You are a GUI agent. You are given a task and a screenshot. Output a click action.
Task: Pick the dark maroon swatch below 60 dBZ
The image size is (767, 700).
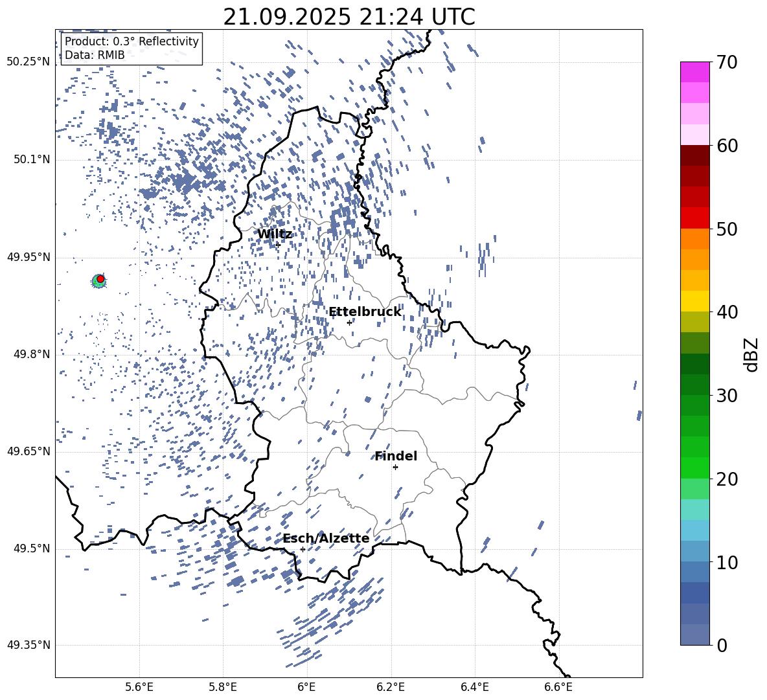pos(694,155)
